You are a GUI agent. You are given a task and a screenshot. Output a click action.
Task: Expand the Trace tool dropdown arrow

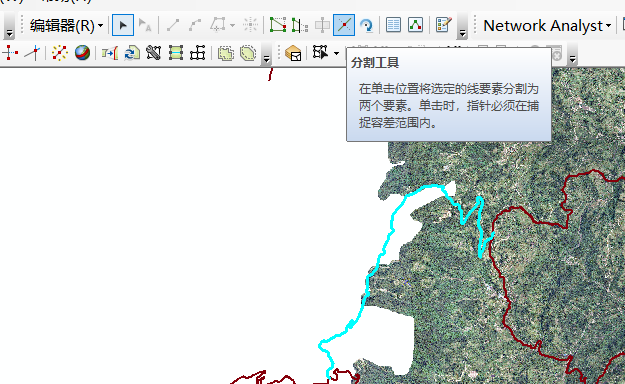pyautogui.click(x=232, y=26)
